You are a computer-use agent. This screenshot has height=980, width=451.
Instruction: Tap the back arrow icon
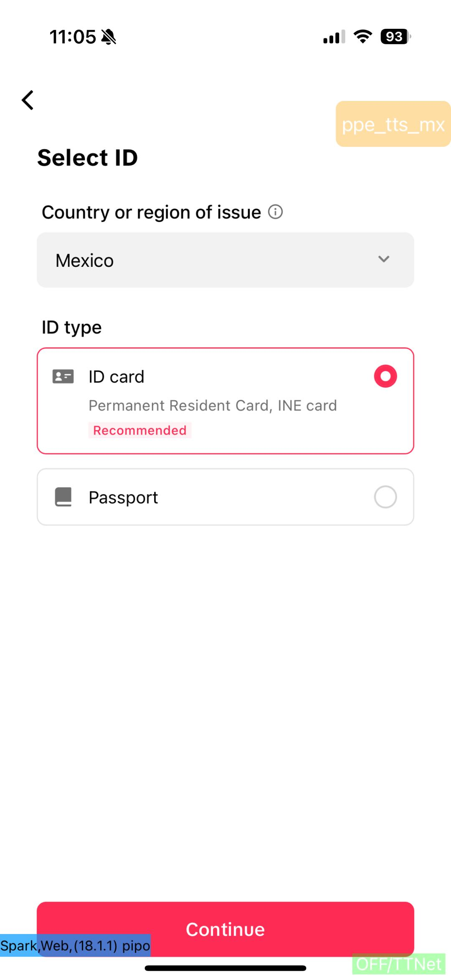pyautogui.click(x=28, y=100)
